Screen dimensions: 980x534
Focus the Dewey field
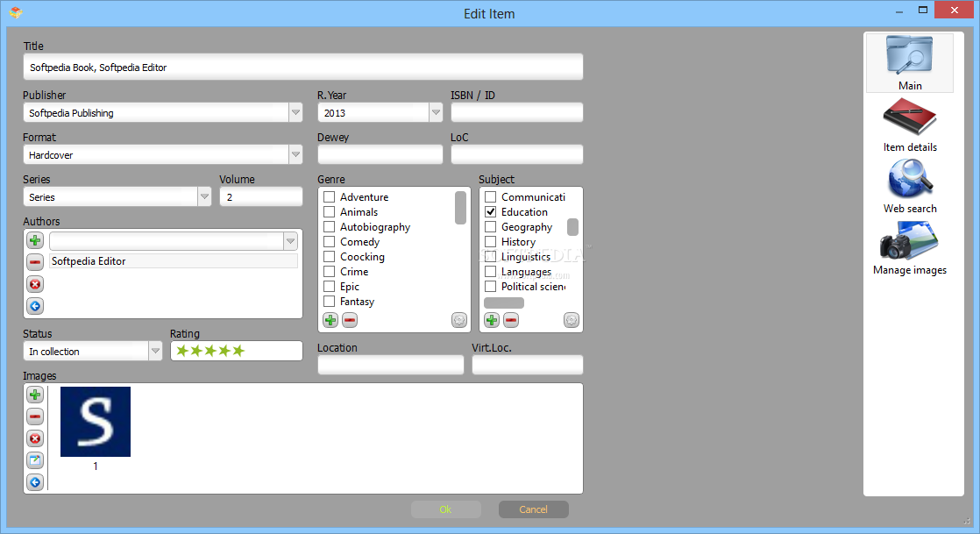coord(380,154)
